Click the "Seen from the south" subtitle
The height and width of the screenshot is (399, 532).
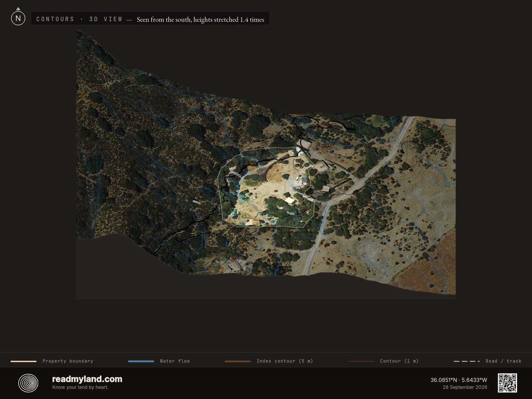coord(200,20)
